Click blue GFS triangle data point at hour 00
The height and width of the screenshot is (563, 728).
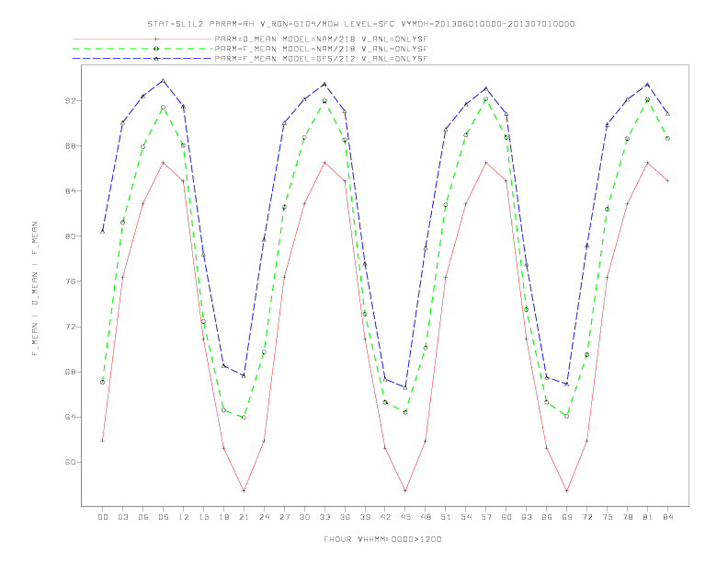pyautogui.click(x=103, y=231)
